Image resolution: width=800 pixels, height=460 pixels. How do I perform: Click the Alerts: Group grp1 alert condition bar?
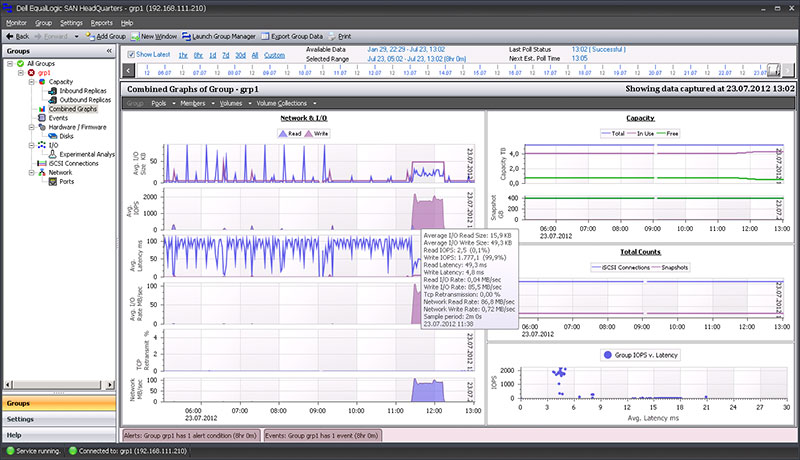[x=191, y=436]
